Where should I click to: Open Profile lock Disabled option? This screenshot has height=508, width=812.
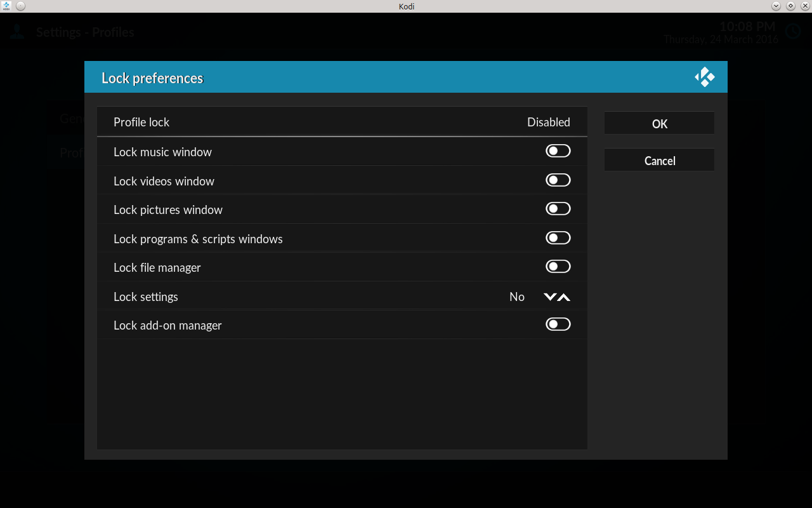point(548,122)
